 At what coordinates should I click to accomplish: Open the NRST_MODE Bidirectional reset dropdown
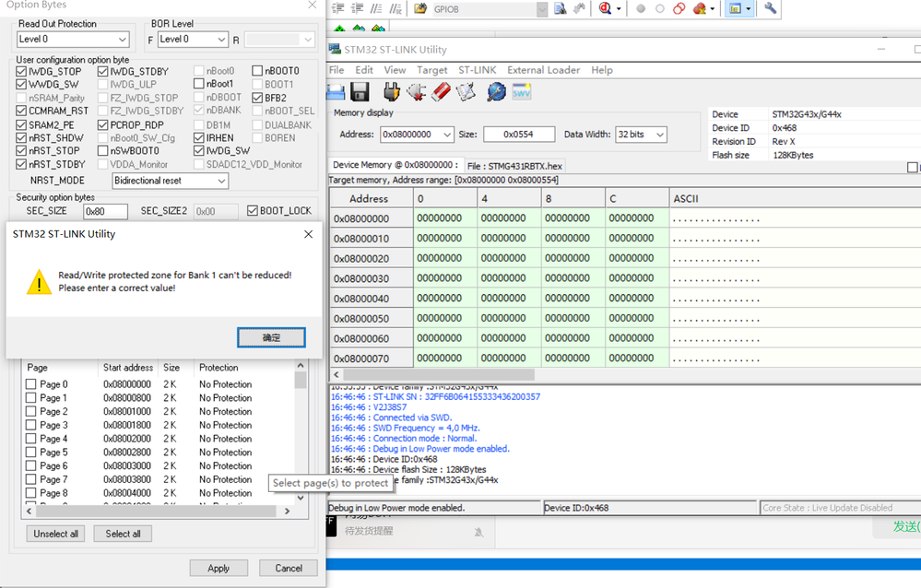click(x=221, y=181)
